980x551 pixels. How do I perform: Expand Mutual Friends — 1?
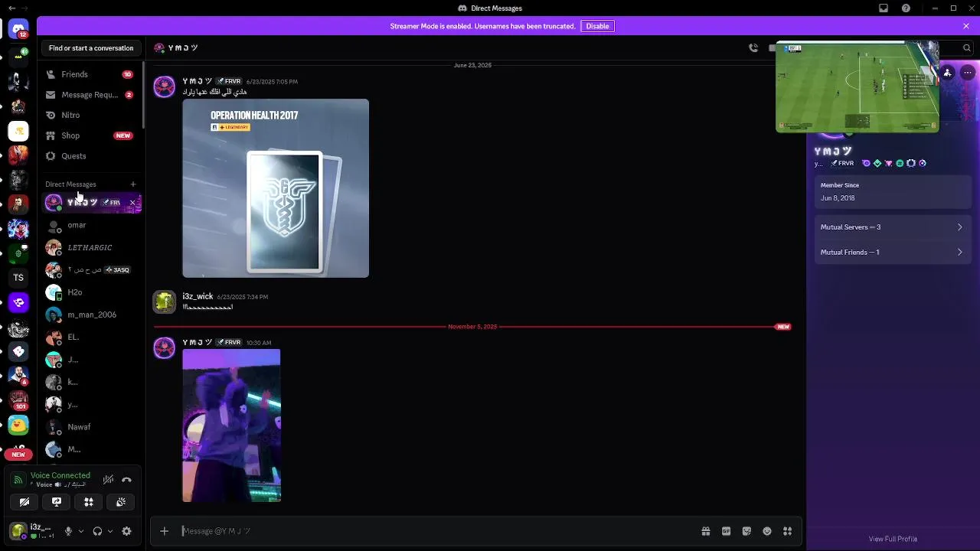tap(891, 252)
